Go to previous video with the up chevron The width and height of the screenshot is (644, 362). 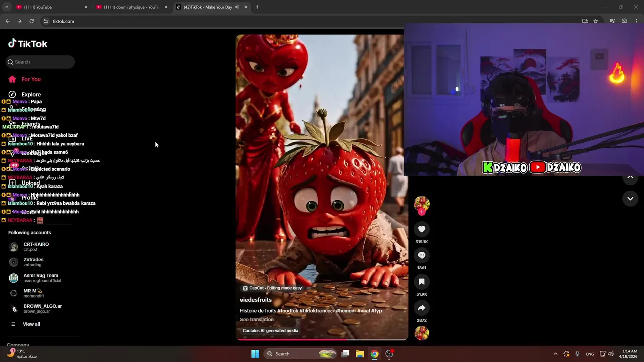pyautogui.click(x=630, y=177)
